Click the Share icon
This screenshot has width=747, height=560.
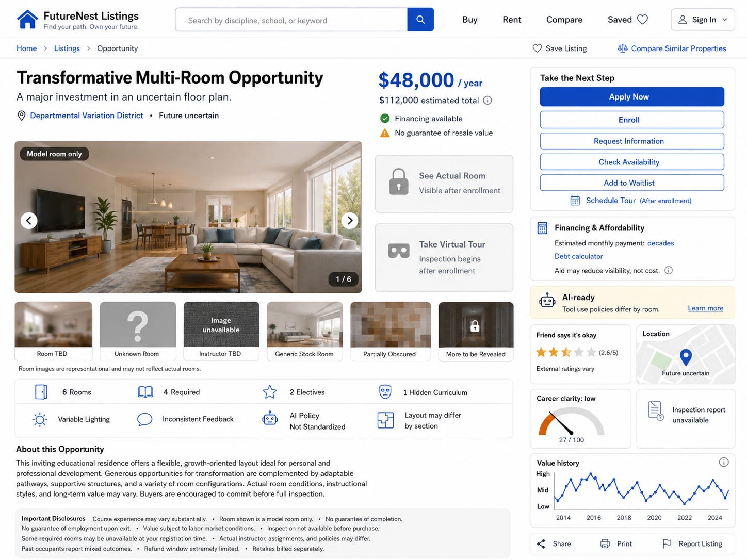pos(541,543)
